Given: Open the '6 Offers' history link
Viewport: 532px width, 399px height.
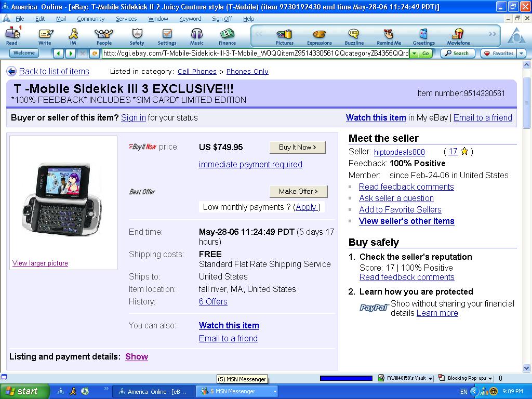Looking at the screenshot, I should (x=213, y=301).
